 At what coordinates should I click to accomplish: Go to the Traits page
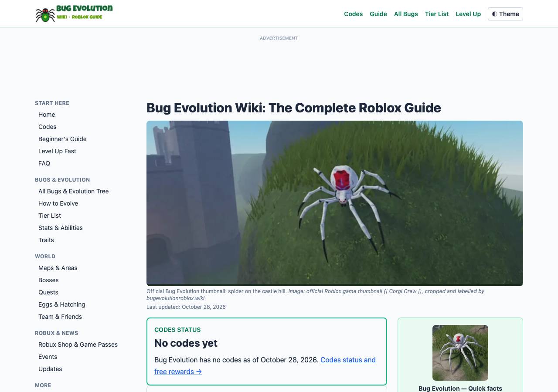[46, 240]
